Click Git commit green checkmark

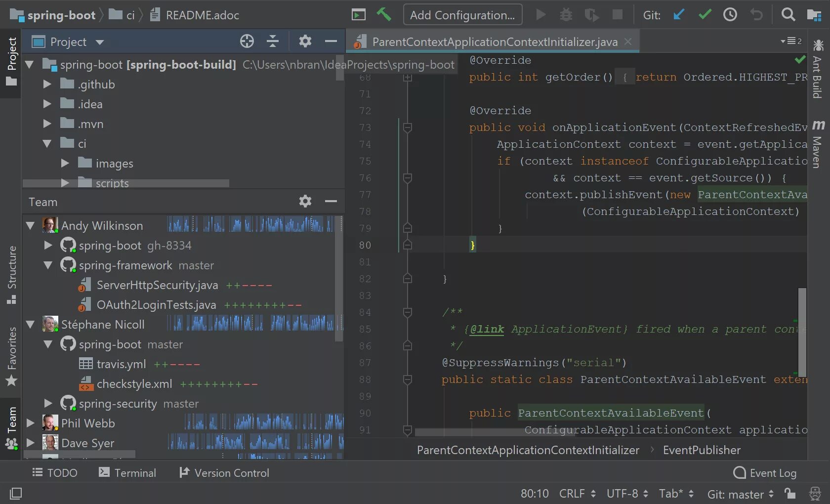(705, 15)
